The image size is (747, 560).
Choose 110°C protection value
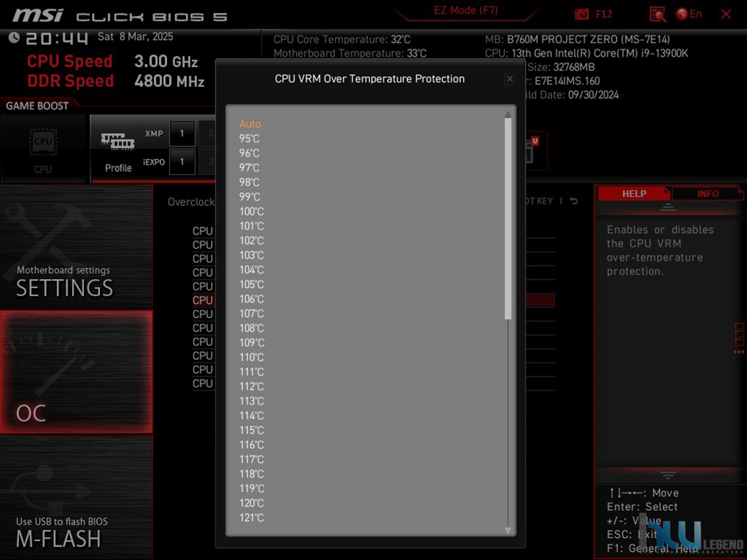coord(251,357)
